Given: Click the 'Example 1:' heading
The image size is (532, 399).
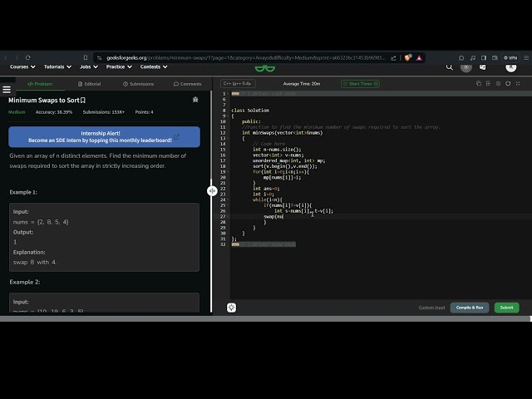Looking at the screenshot, I should 23,192.
